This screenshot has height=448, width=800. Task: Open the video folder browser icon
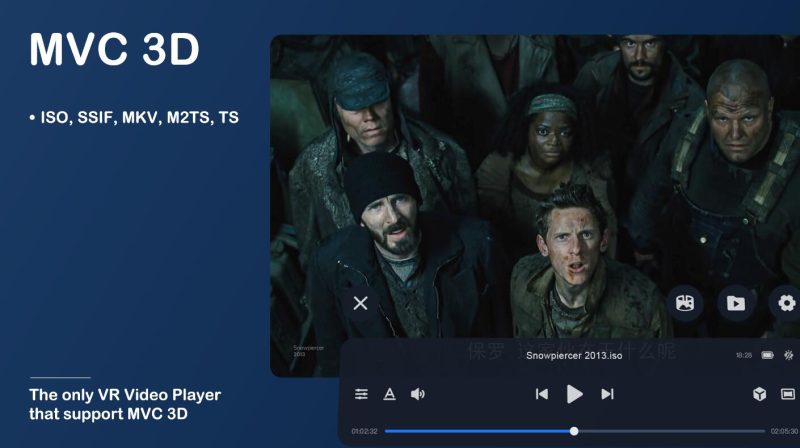point(735,303)
